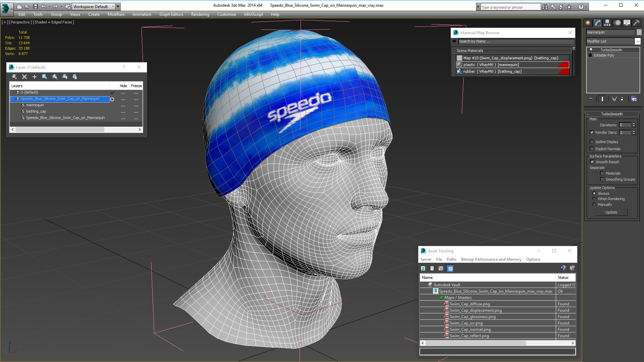
Task: Enable Separate by Materials checkbox
Action: [x=602, y=173]
